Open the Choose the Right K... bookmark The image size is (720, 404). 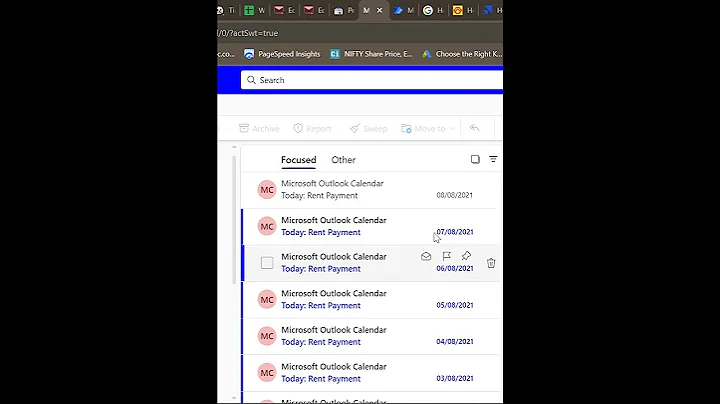pos(462,54)
